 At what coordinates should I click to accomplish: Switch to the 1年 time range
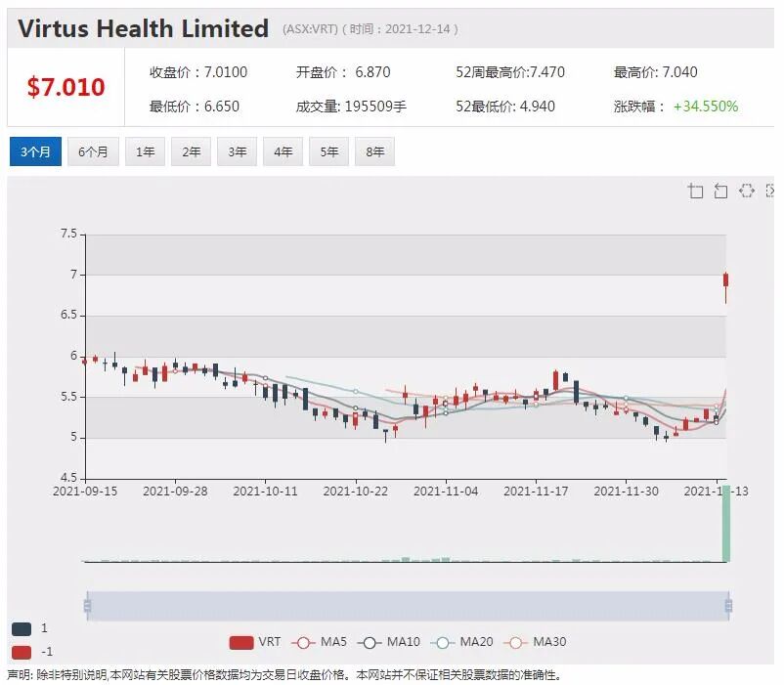(x=145, y=151)
